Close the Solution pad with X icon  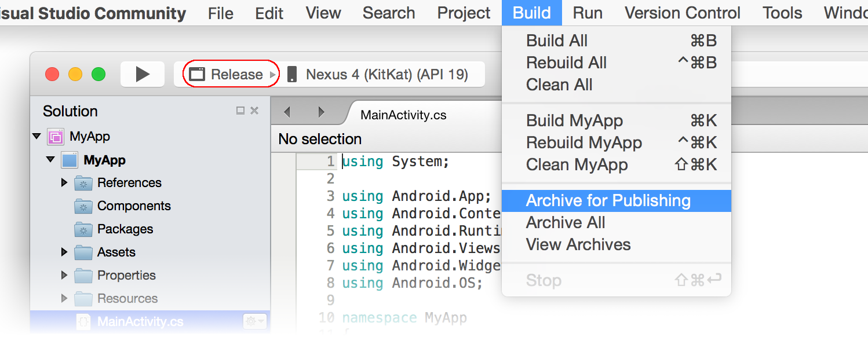coord(254,111)
